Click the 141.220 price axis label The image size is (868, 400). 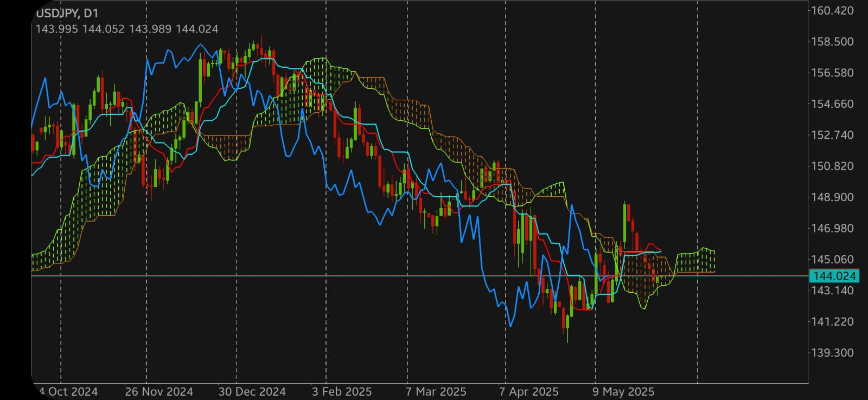pyautogui.click(x=832, y=322)
